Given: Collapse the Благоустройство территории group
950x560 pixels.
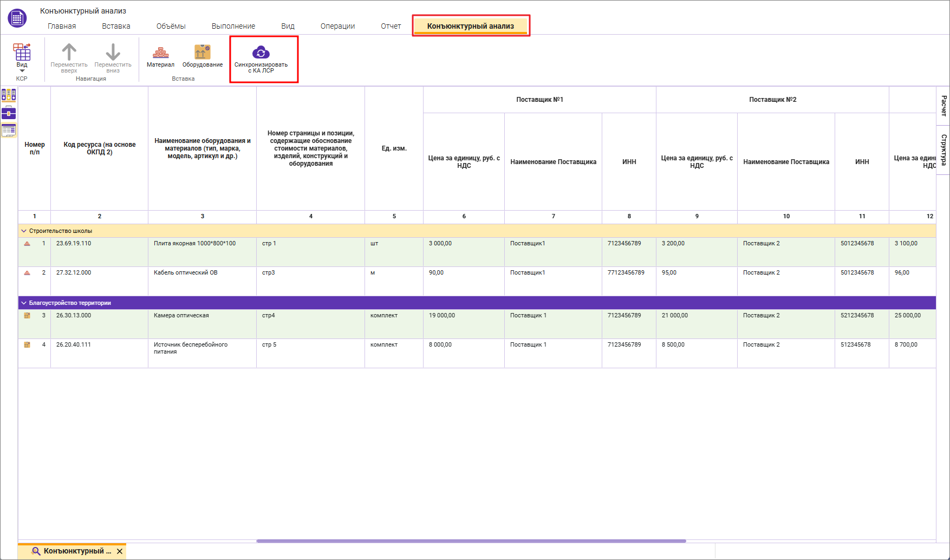Looking at the screenshot, I should 24,303.
